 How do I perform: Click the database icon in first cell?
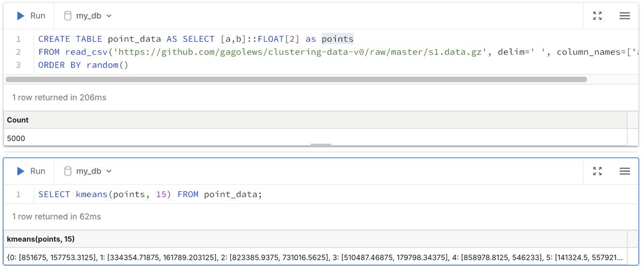[x=68, y=16]
